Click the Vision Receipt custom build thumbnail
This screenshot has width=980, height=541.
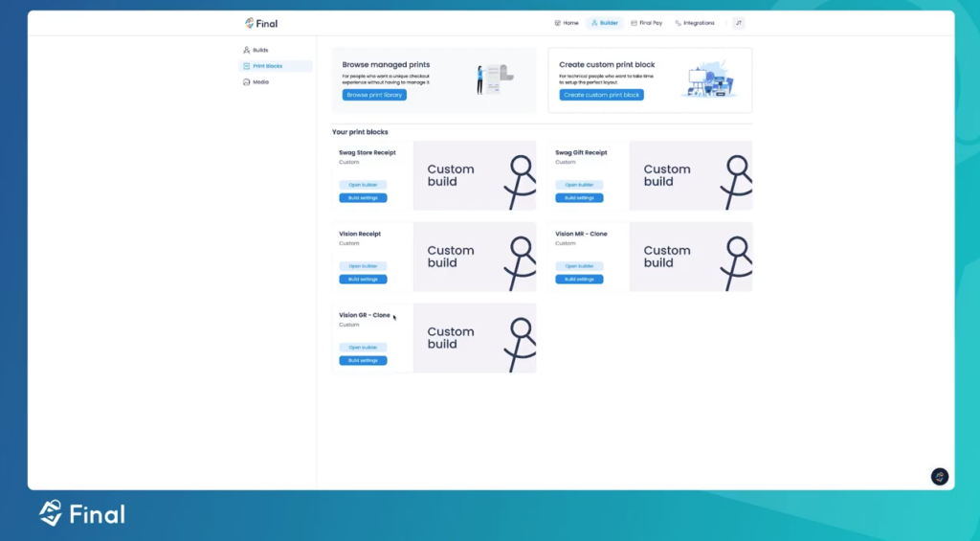point(475,257)
